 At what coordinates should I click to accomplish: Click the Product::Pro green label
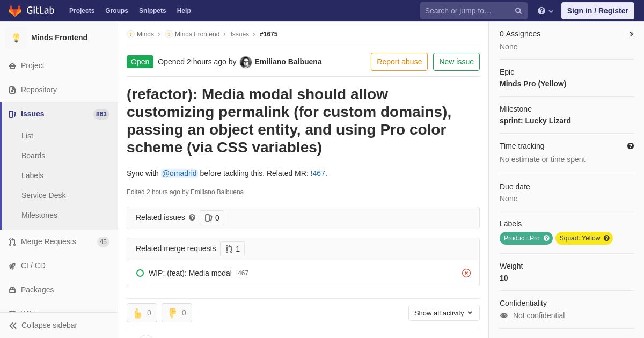pos(522,238)
